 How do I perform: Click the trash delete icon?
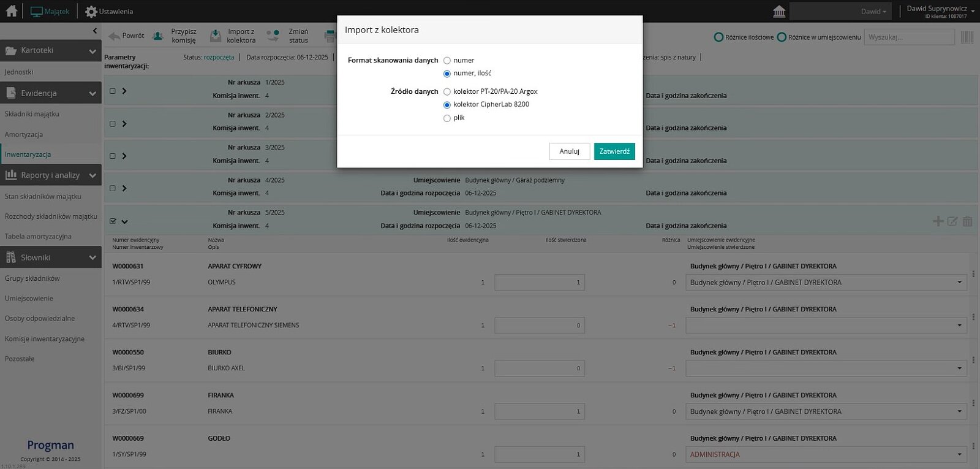[x=967, y=221]
